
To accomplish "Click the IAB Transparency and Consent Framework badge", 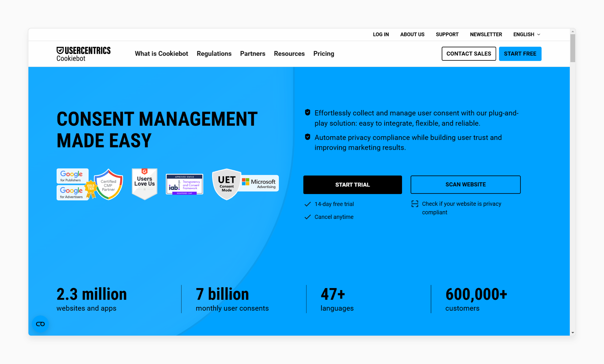I will (184, 184).
